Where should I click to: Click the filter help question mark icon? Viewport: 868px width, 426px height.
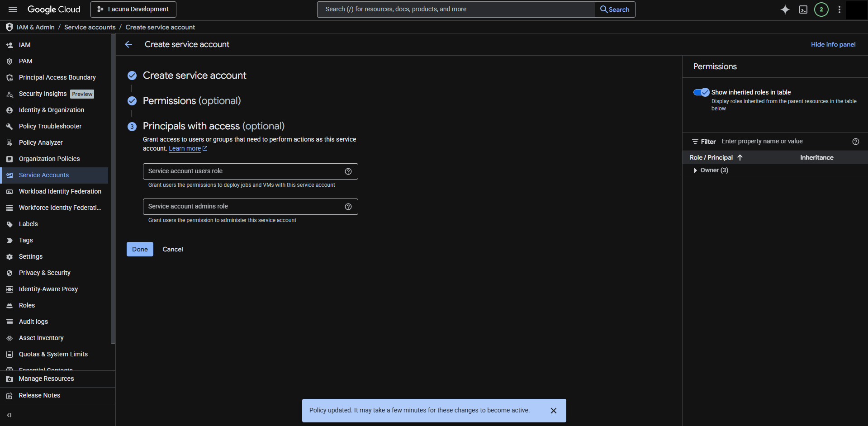[855, 142]
